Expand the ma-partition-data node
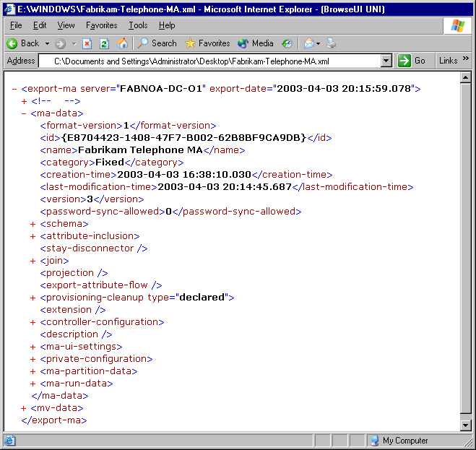476x450 pixels. pos(33,372)
